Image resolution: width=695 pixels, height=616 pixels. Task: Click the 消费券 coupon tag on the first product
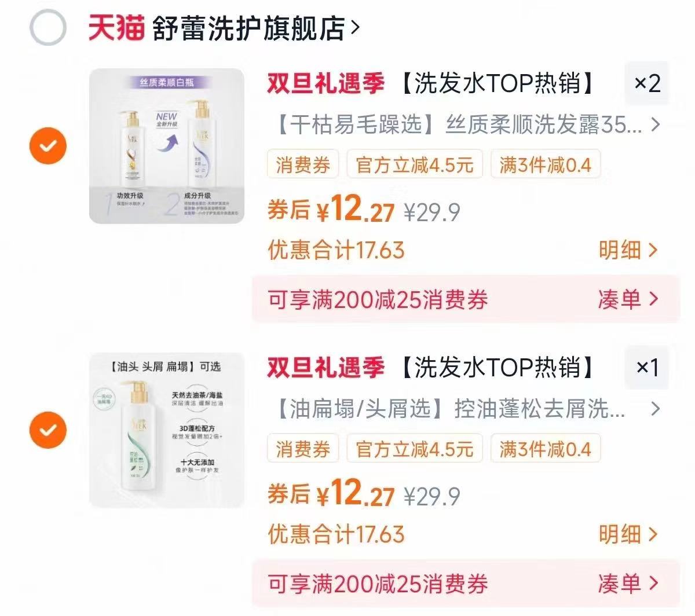point(302,164)
